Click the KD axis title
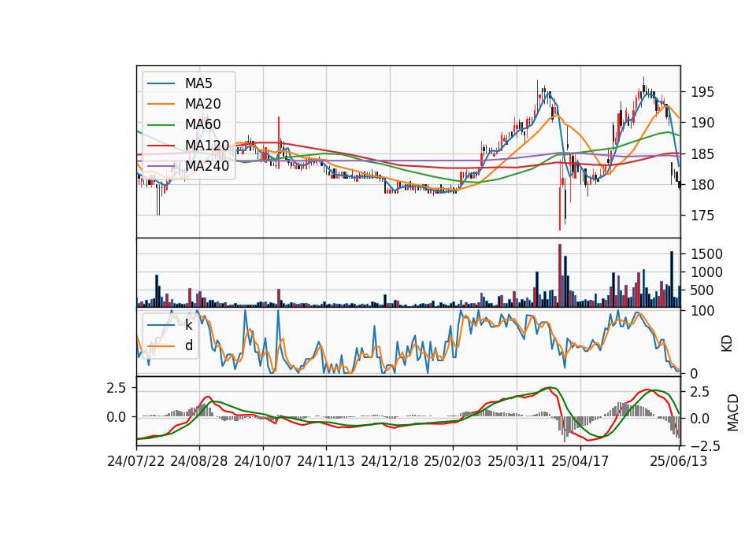 point(727,344)
